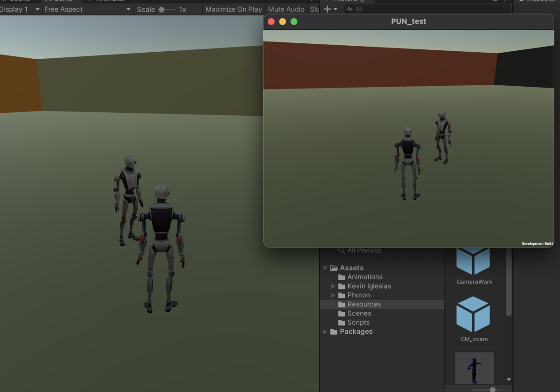Select the Assets root folder
Screen dimensions: 560x392
351,268
